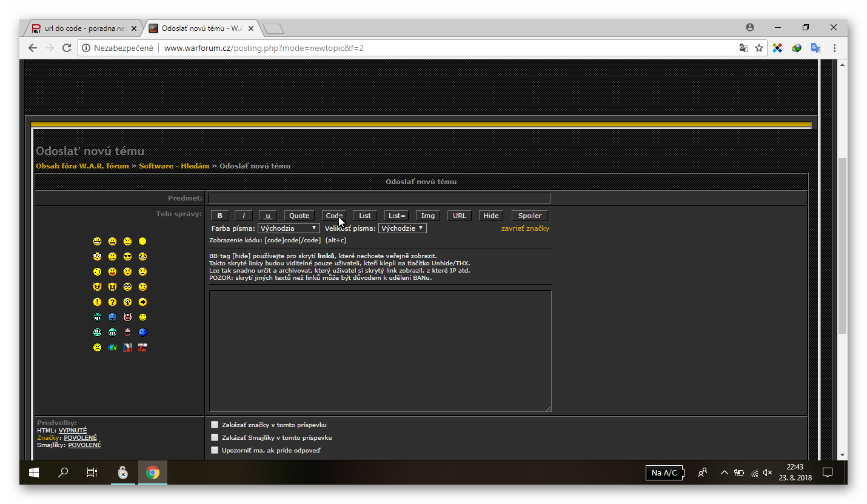Insert the exclamation mark smiley
This screenshot has height=504, width=867.
(x=97, y=302)
